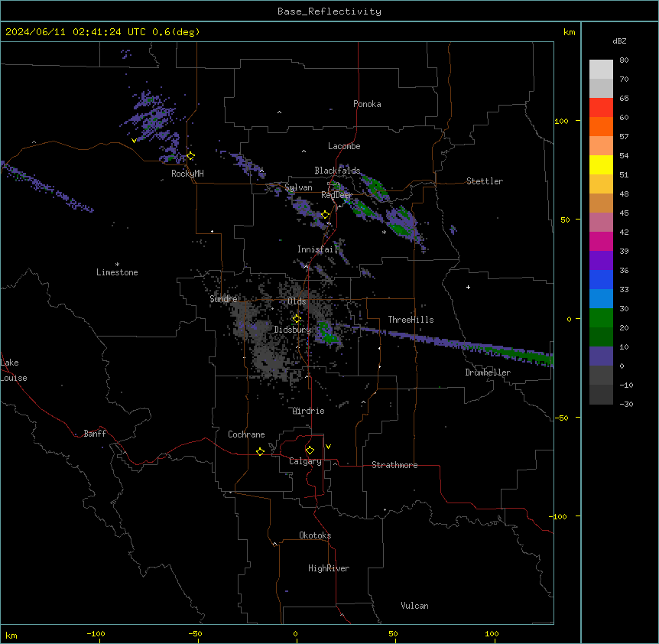Click the yellow V marker west of RockyMH

pyautogui.click(x=134, y=141)
